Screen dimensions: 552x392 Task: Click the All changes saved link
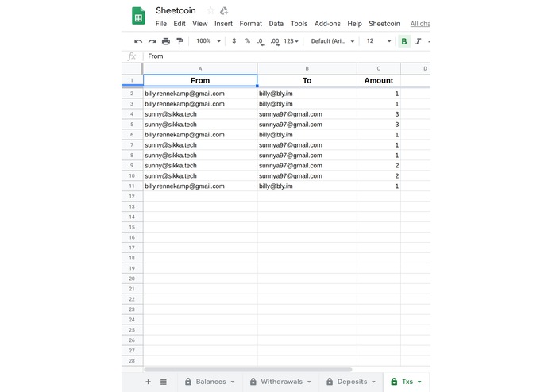click(x=420, y=24)
